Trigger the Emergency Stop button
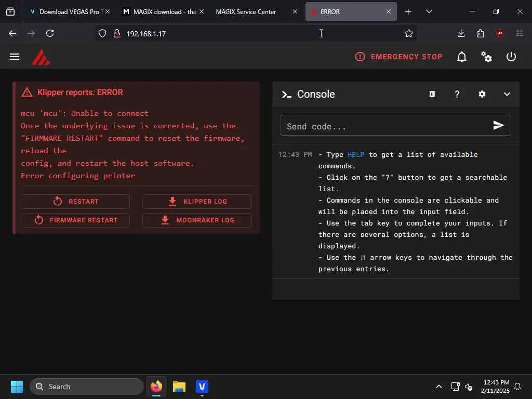Image resolution: width=532 pixels, height=399 pixels. click(398, 57)
